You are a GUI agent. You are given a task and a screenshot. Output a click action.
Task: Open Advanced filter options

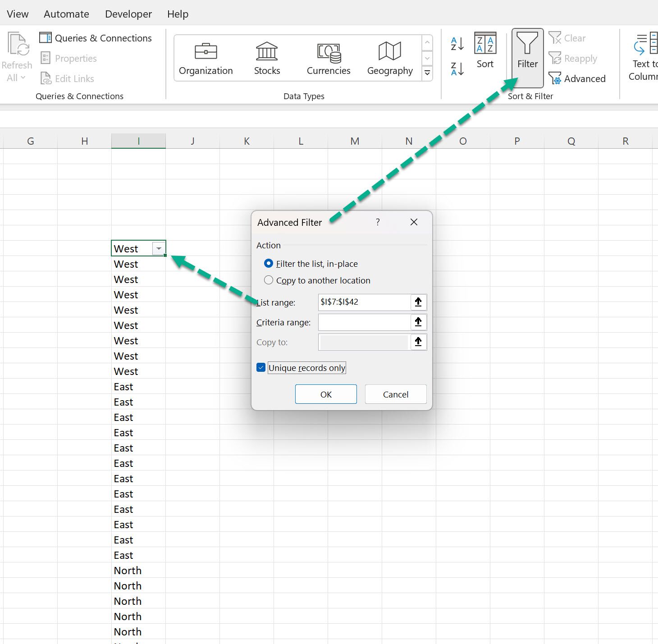(x=577, y=79)
